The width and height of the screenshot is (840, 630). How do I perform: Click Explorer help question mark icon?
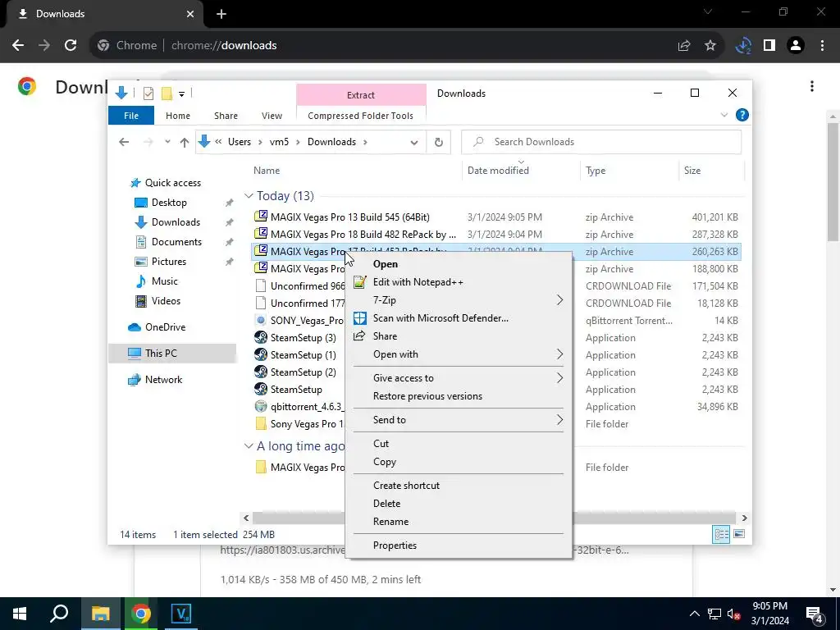(x=742, y=115)
